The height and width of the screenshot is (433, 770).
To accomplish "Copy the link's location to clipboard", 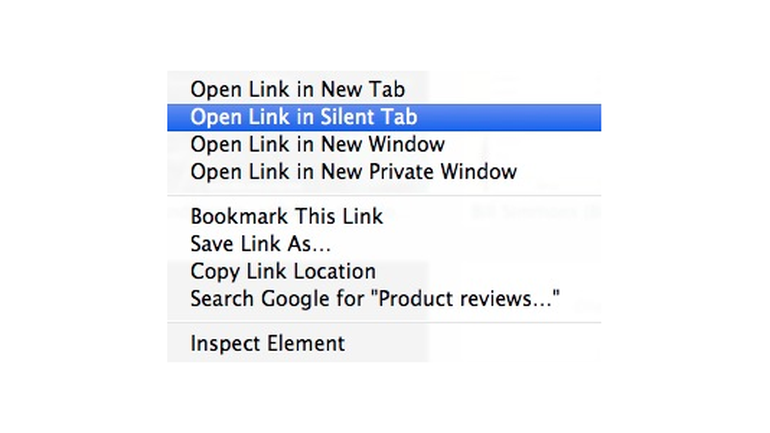I will 283,271.
